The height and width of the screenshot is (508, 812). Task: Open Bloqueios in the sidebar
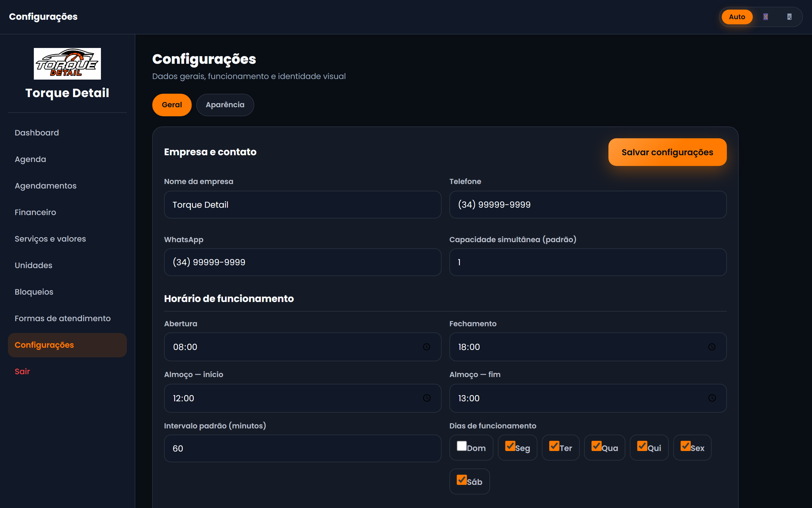click(67, 292)
